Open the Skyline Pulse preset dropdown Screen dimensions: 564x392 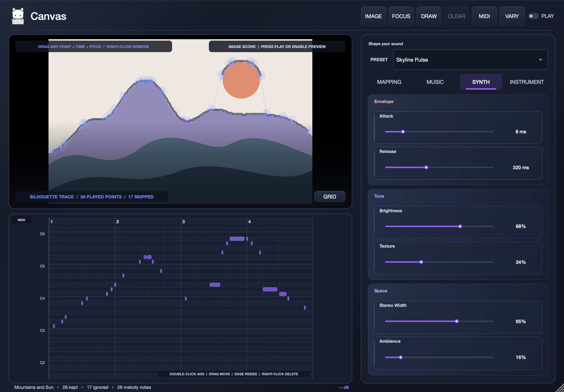[471, 60]
